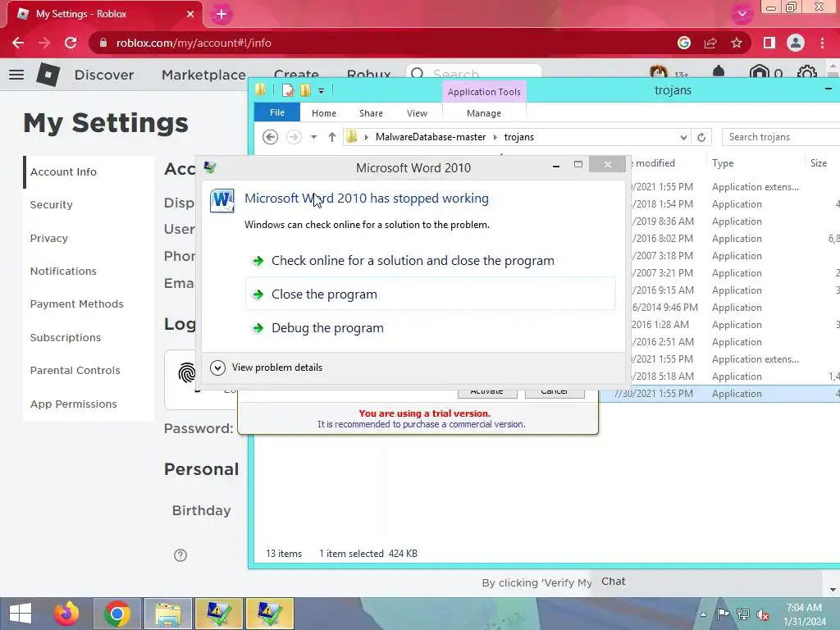Bookmark this page with the star icon

(737, 43)
